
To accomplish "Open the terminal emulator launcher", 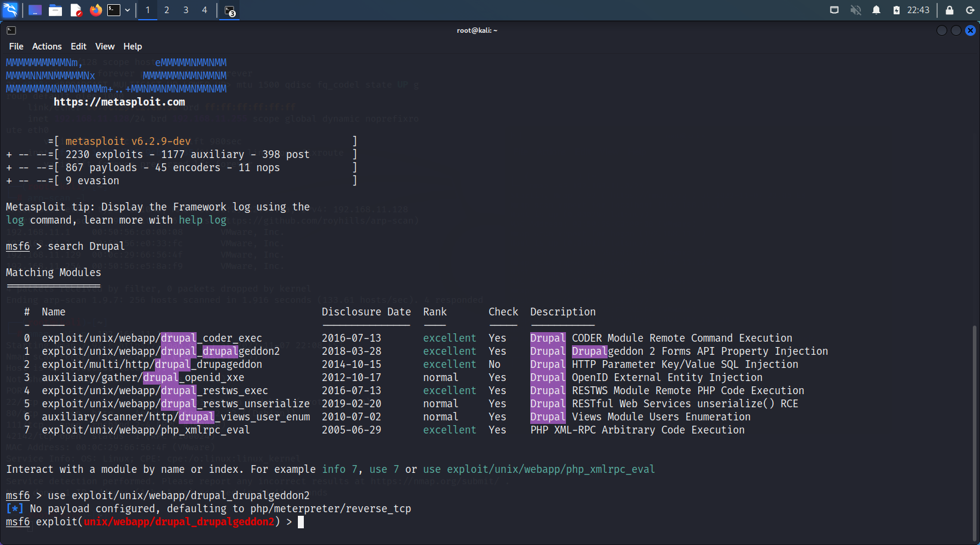I will (114, 10).
